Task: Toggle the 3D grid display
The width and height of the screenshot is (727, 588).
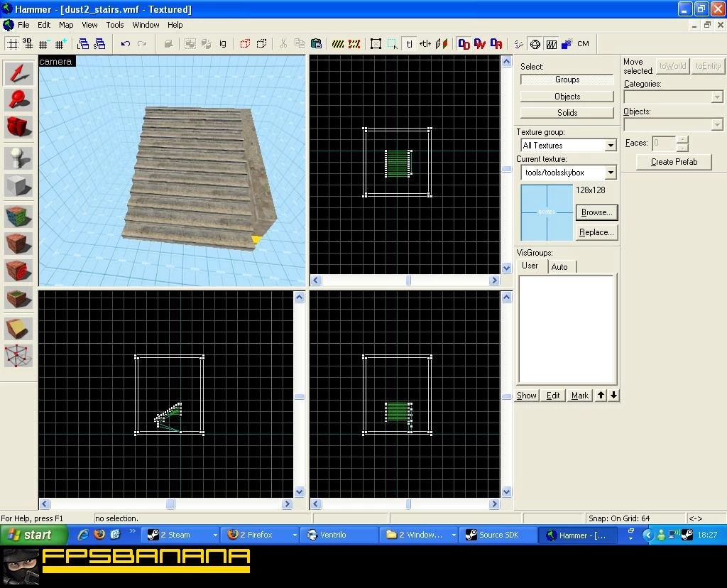Action: [28, 44]
